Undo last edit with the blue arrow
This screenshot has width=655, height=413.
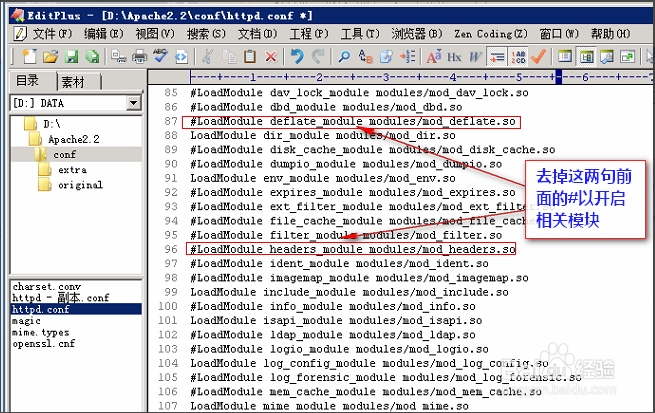[x=297, y=56]
